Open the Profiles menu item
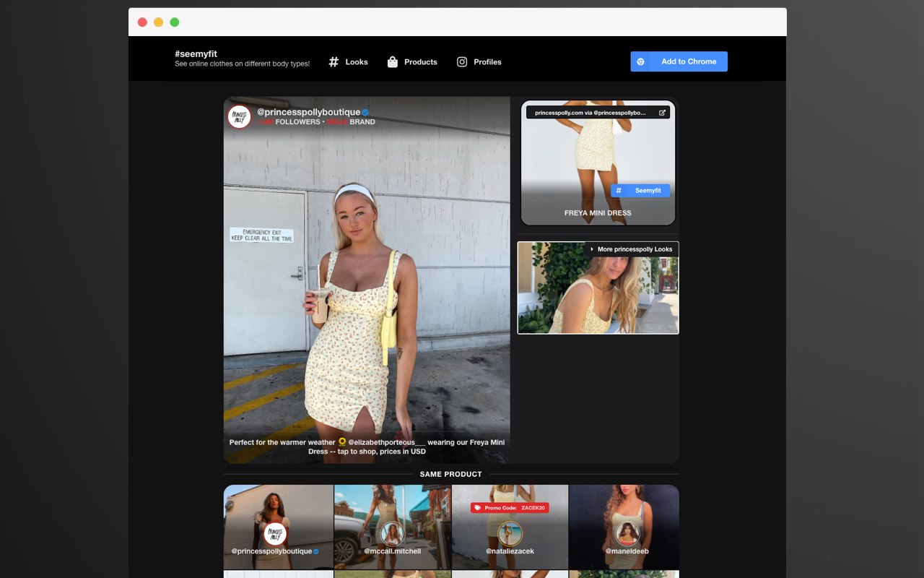Viewport: 924px width, 578px height. coord(479,62)
